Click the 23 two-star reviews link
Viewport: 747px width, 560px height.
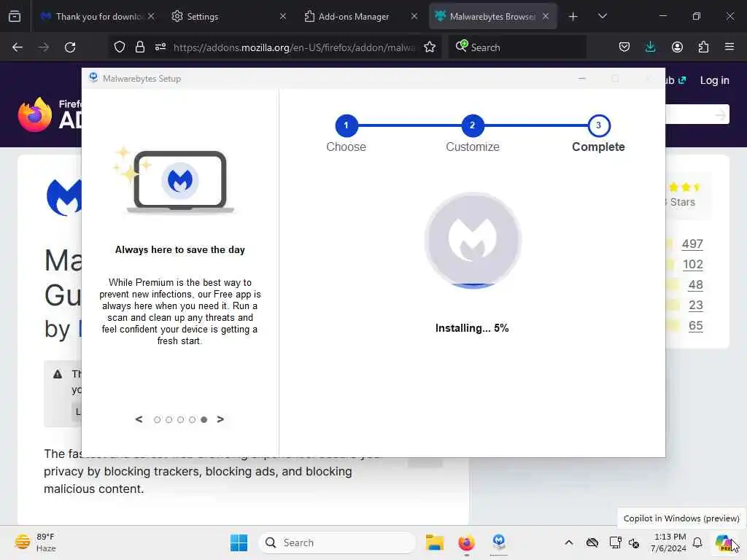695,306
